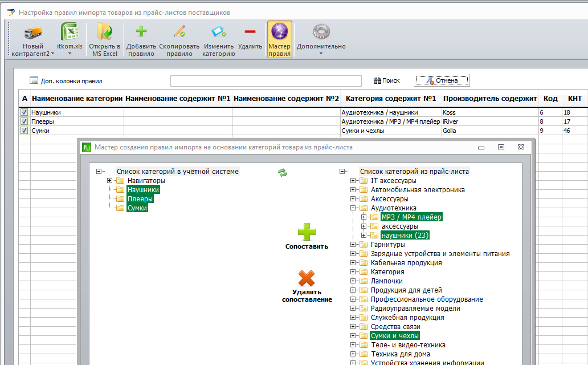Select Сумки in the system category list
The width and height of the screenshot is (588, 365).
(137, 208)
